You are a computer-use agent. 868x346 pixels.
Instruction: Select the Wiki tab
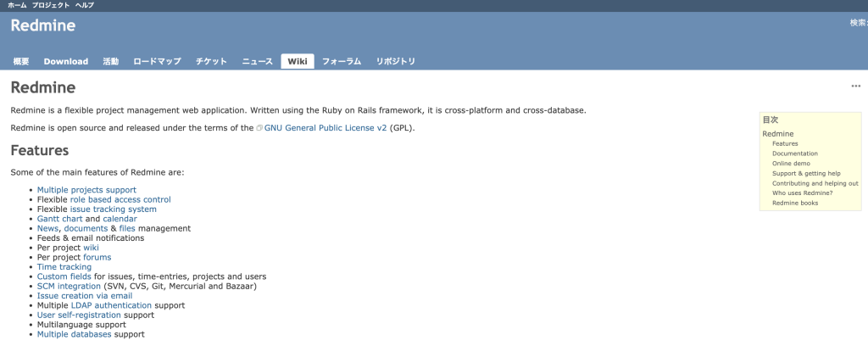[298, 61]
